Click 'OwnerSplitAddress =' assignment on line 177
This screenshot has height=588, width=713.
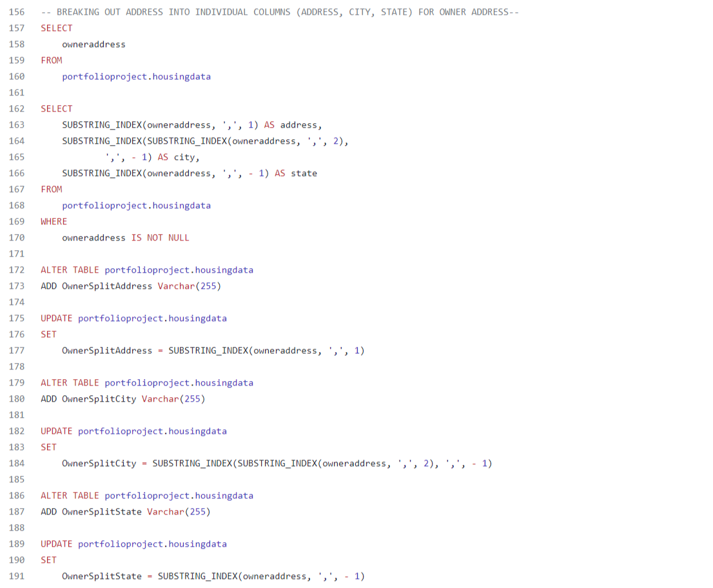pyautogui.click(x=112, y=351)
